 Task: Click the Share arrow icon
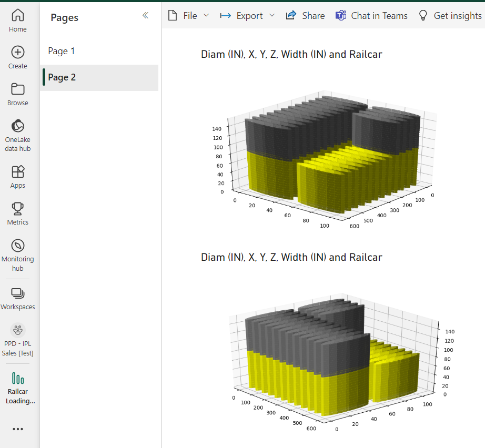coord(291,15)
